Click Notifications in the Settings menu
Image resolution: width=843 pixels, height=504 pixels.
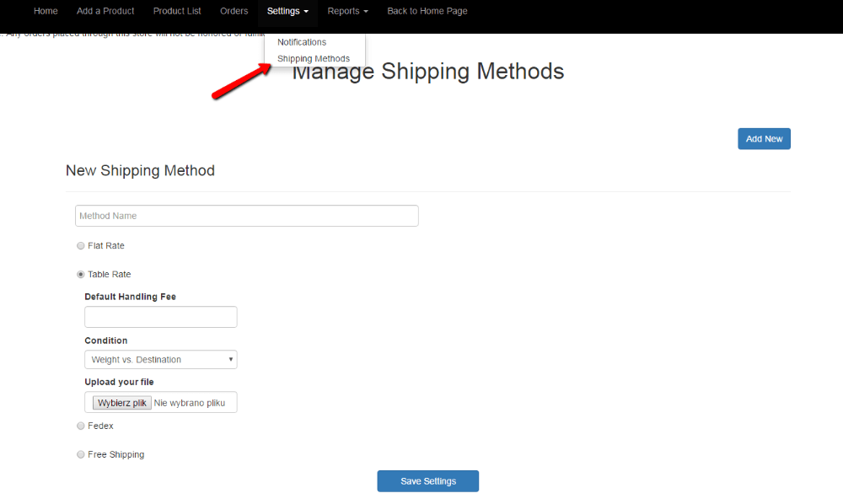(x=302, y=42)
